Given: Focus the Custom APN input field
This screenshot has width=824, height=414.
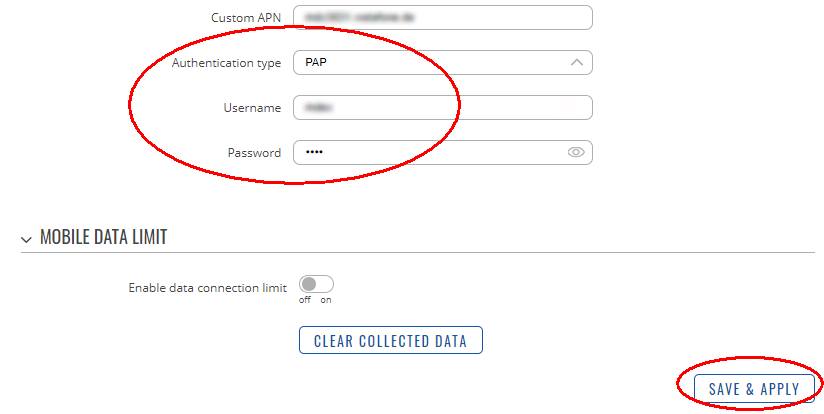Looking at the screenshot, I should (443, 18).
